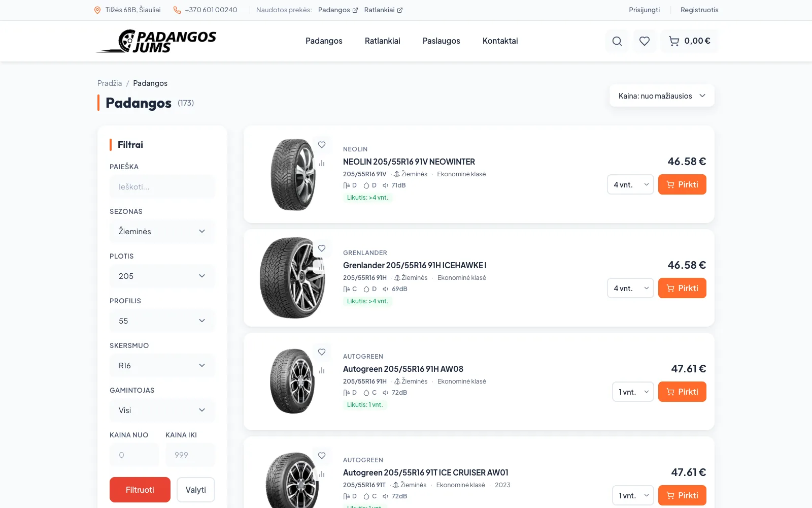Add Autogreen ICE CRUISER AW01 to favorites

322,456
